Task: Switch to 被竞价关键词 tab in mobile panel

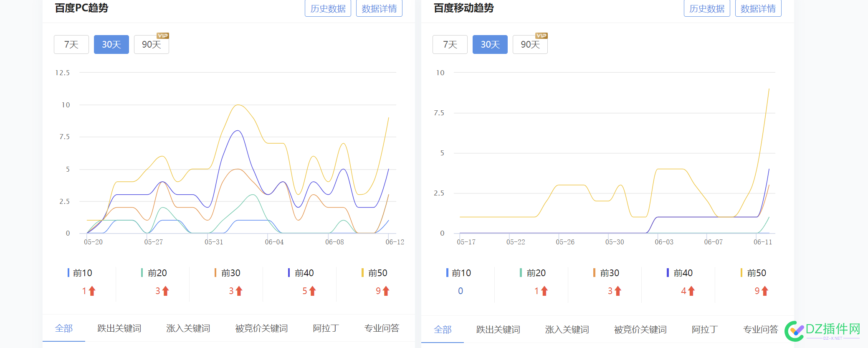Action: click(641, 330)
